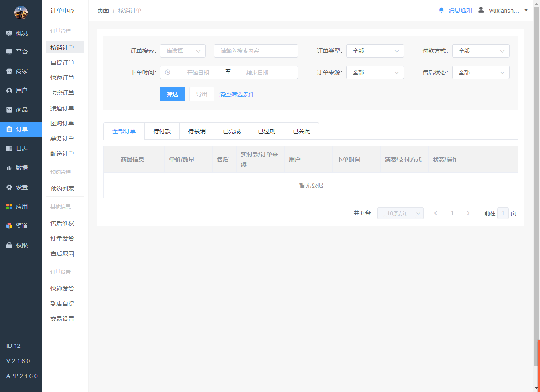Expand the 售后状态 dropdown
Screen dimensions: 540x392
pyautogui.click(x=481, y=72)
